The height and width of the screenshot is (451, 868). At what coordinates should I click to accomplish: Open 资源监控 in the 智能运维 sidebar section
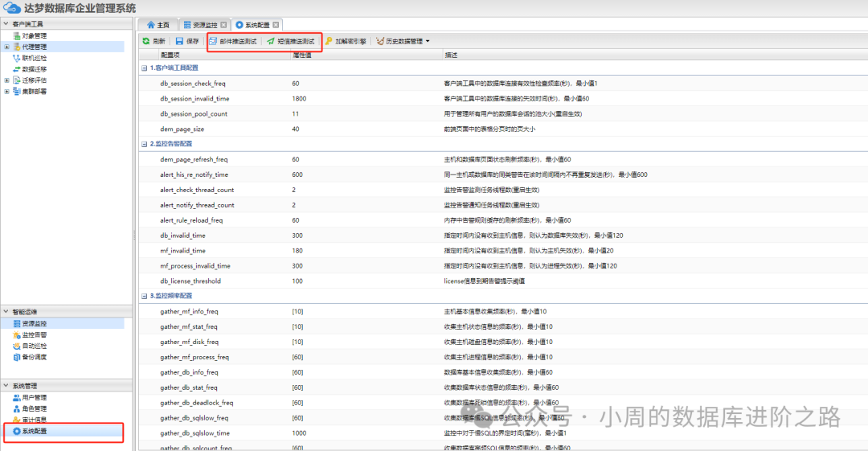(35, 323)
